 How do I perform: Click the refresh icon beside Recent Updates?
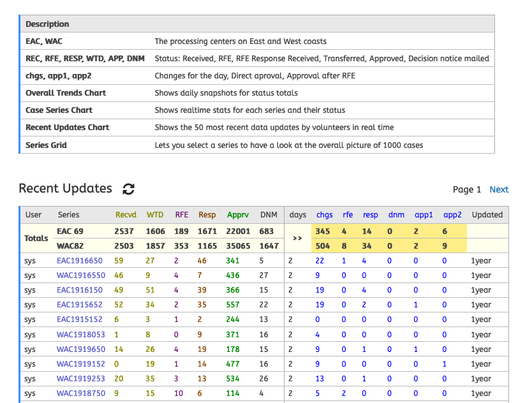129,189
